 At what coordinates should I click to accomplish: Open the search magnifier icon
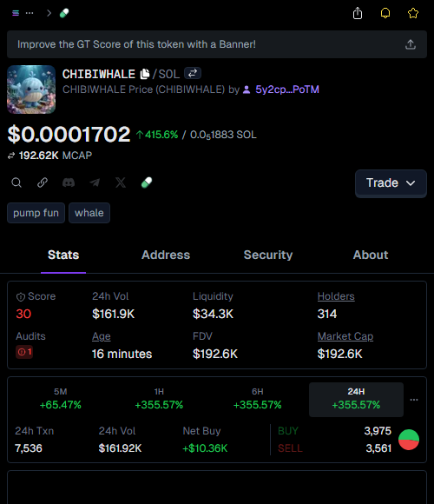click(x=16, y=182)
